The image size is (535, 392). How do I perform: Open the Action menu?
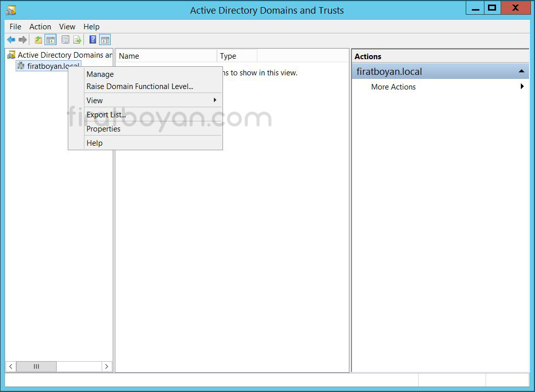coord(40,27)
